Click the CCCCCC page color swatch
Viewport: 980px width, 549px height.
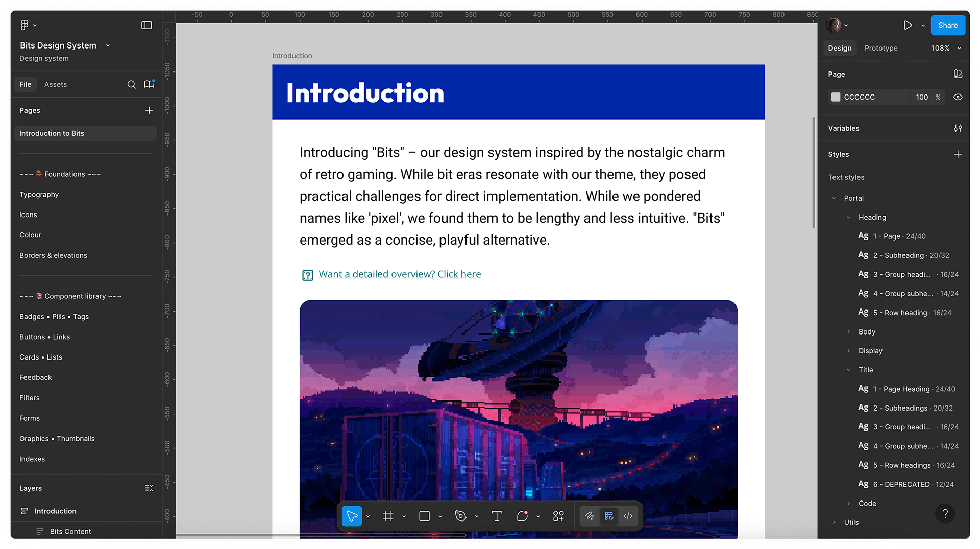(x=836, y=97)
